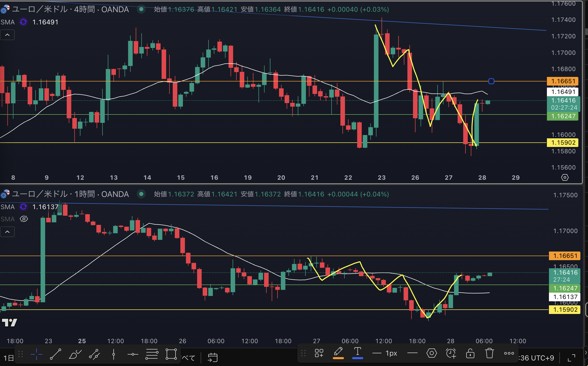Viewport: 588px width, 366px height.
Task: Show the hidden SMA on 1-hour chart
Action: 24,219
